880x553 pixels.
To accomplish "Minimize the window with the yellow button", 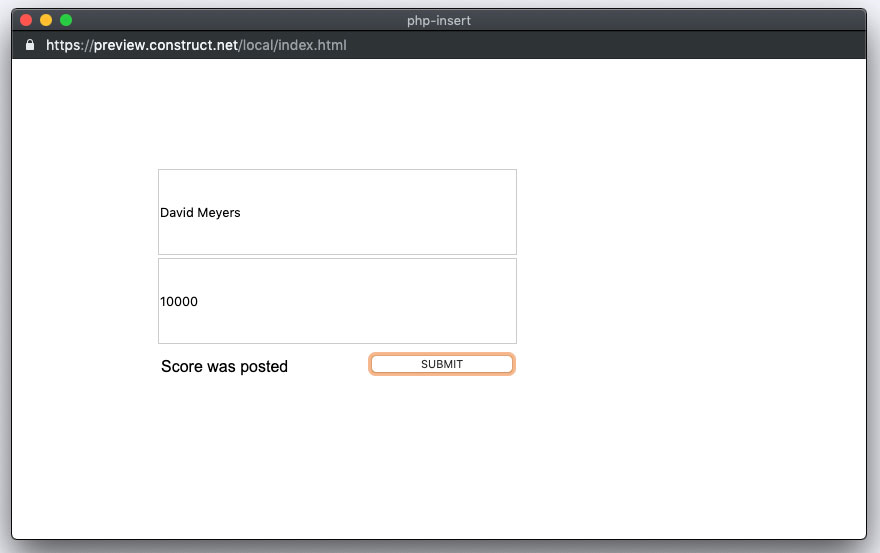I will coord(46,20).
